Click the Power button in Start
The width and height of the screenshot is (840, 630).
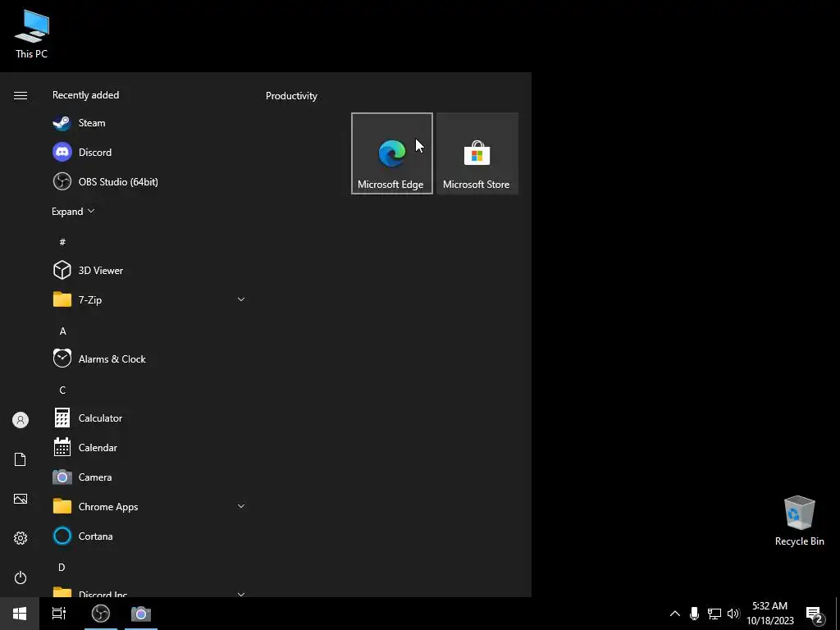point(21,577)
